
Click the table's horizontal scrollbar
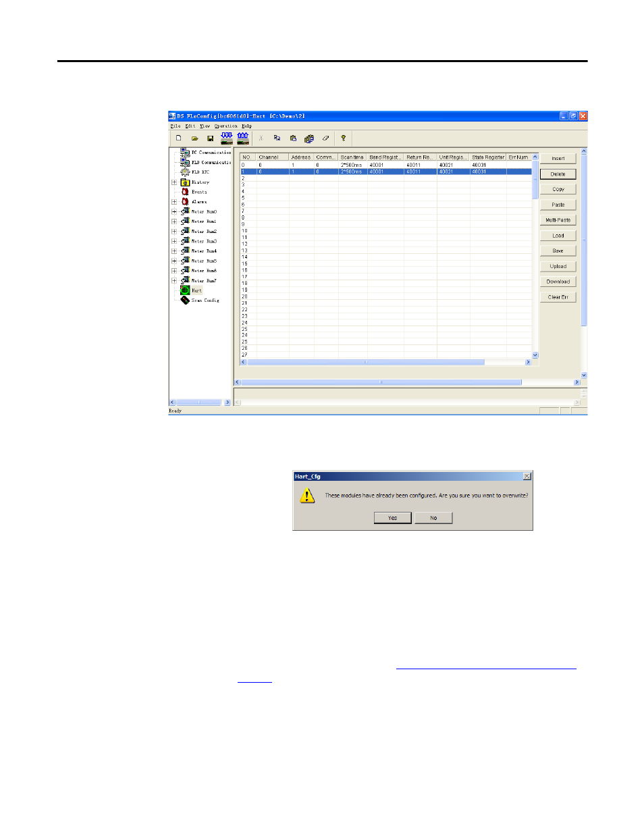coord(366,363)
